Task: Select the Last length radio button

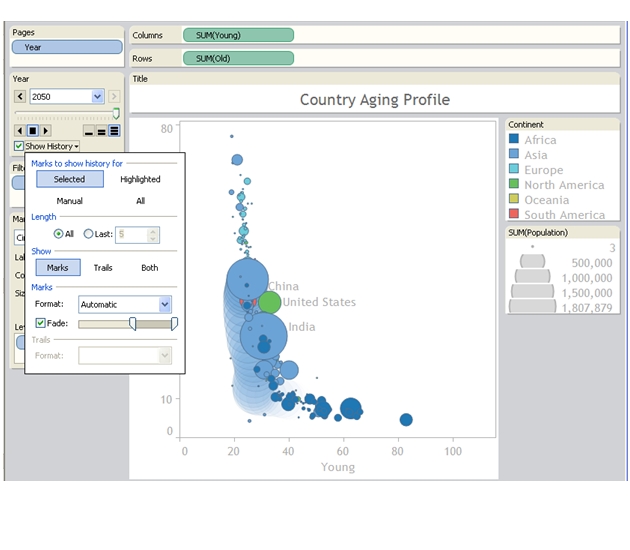Action: (88, 234)
